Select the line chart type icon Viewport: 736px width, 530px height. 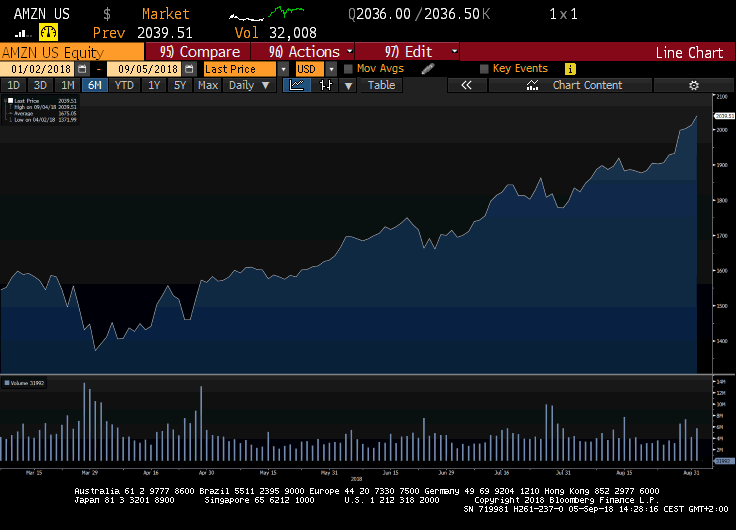point(297,85)
